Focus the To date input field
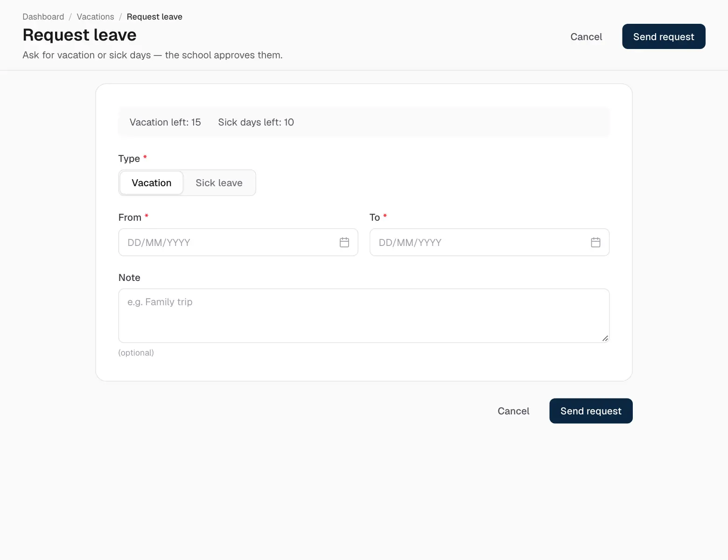The height and width of the screenshot is (560, 728). click(x=489, y=242)
